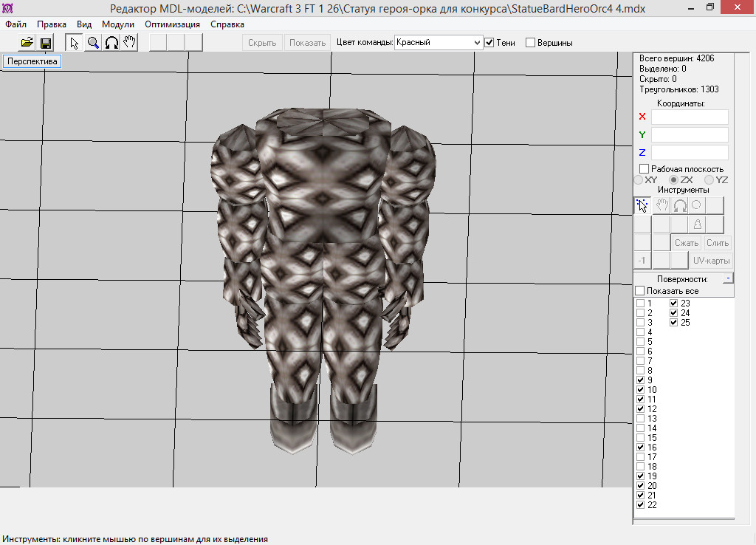
Task: Click the Скрыть button
Action: [x=262, y=42]
